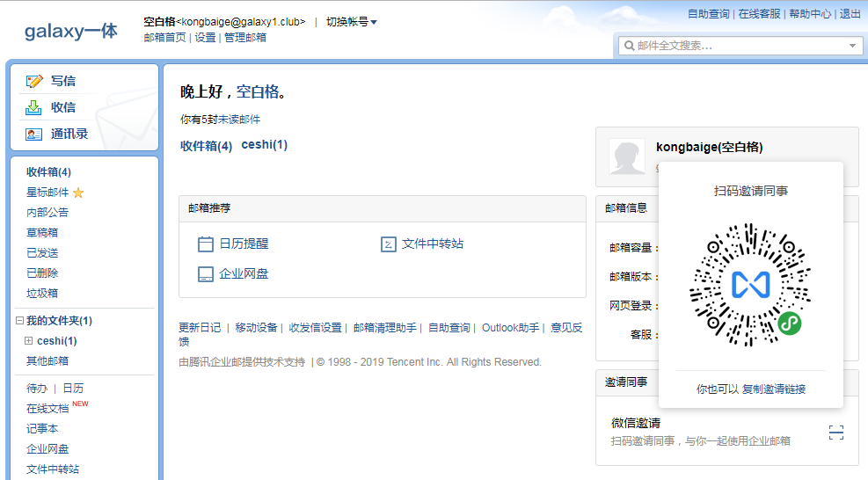Click the compose mail (写信) icon
The width and height of the screenshot is (868, 480).
(x=34, y=81)
